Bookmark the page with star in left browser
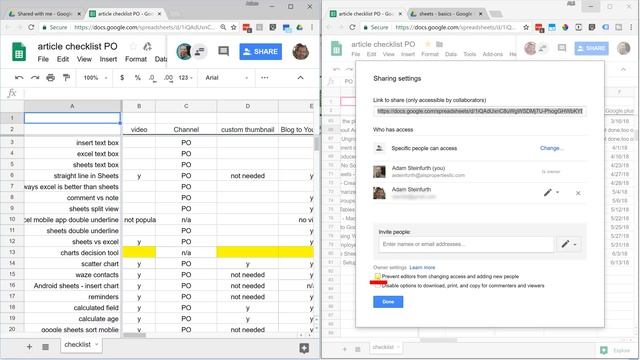Viewport: 640px width, 360px height. click(x=233, y=27)
